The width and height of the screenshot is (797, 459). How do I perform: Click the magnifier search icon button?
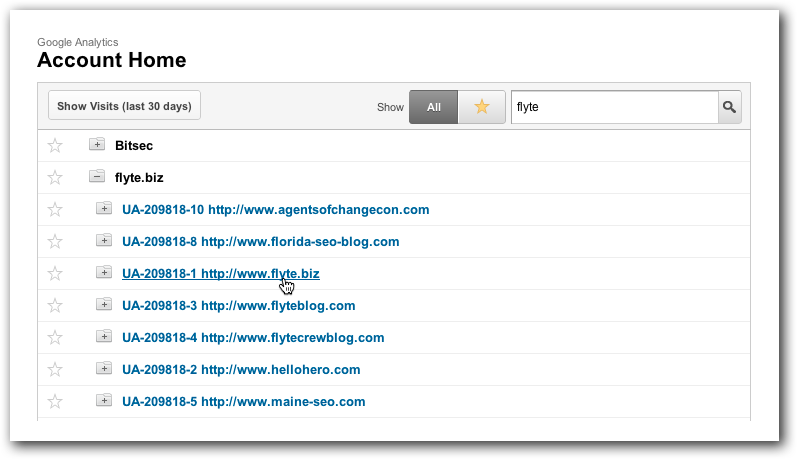[x=729, y=107]
